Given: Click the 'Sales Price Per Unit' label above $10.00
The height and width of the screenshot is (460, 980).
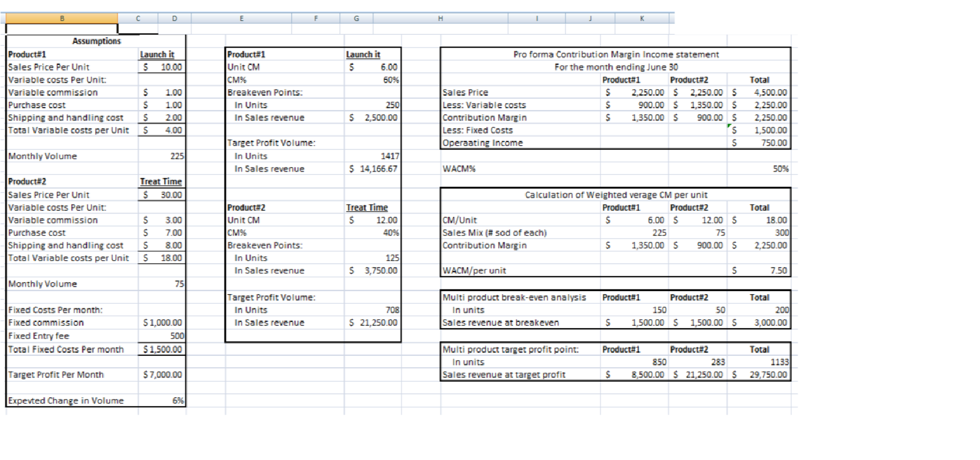Looking at the screenshot, I should click(49, 67).
